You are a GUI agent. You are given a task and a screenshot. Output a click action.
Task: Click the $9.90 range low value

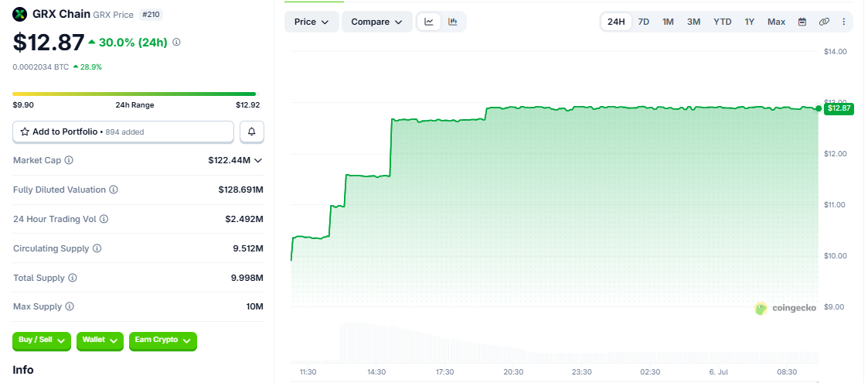coord(23,104)
